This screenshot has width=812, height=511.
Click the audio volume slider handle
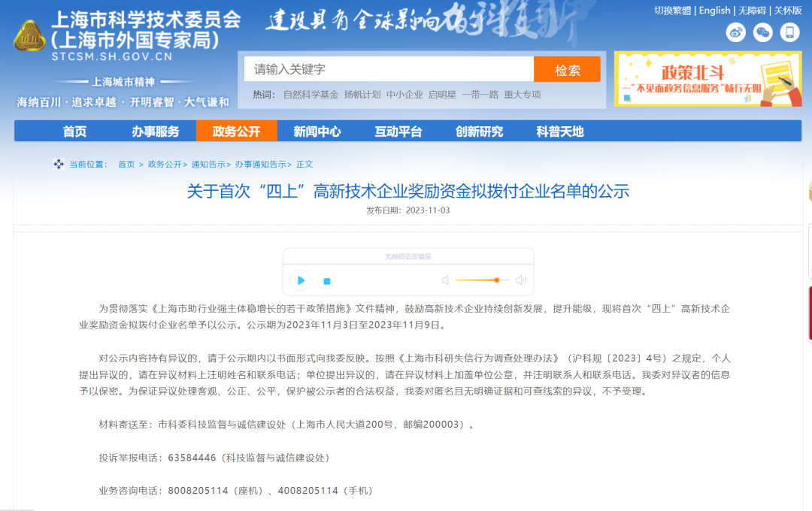496,280
